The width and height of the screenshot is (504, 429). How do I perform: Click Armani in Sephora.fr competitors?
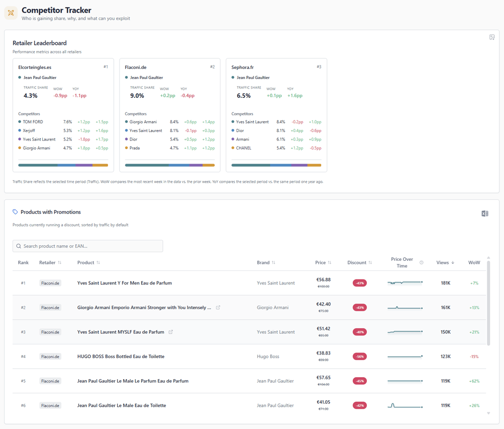(243, 139)
